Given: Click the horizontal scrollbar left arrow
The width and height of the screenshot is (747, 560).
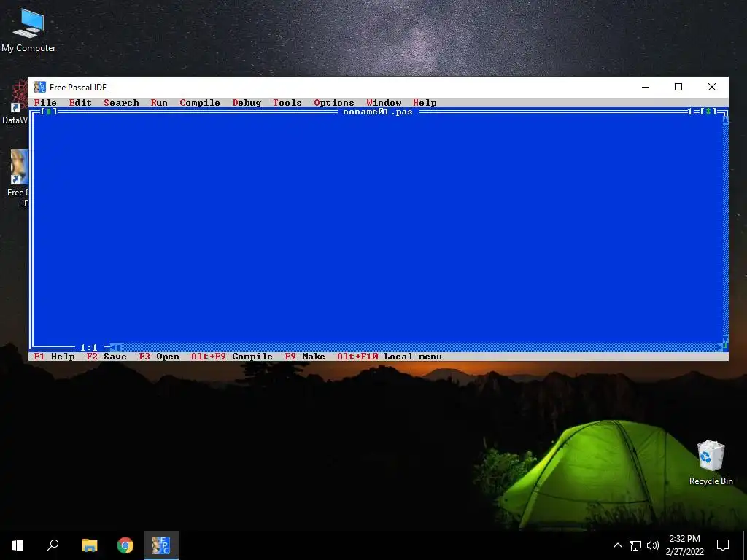Looking at the screenshot, I should [x=113, y=348].
